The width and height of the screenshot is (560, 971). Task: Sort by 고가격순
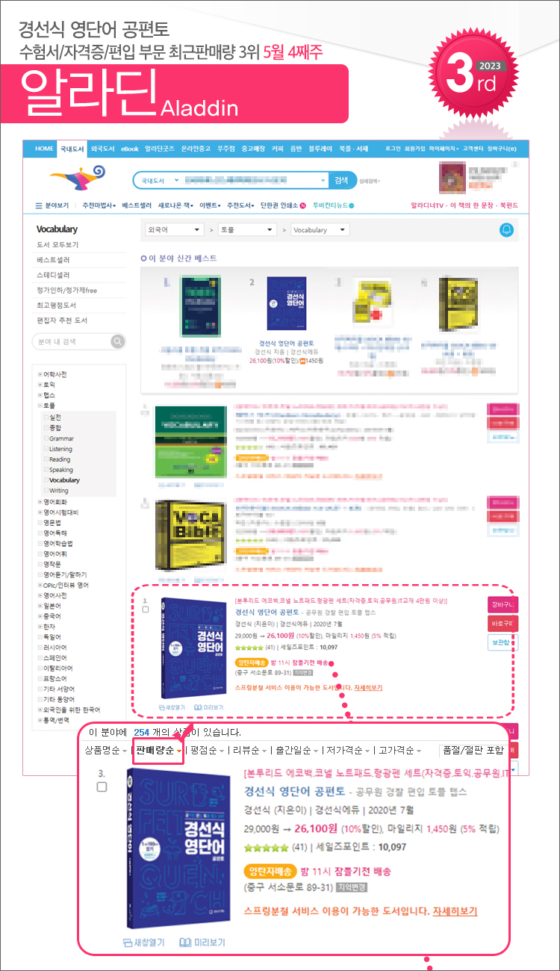[x=401, y=751]
